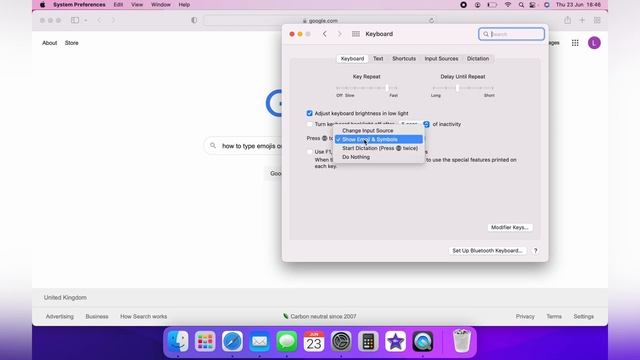Open Window menu in menu bar
The width and height of the screenshot is (640, 360).
pos(161,5)
